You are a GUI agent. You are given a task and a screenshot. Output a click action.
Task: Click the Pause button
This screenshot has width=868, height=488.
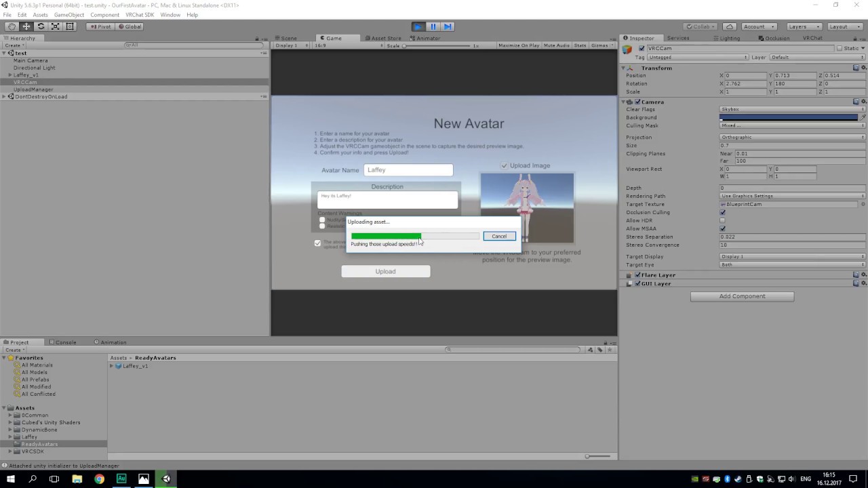(433, 26)
